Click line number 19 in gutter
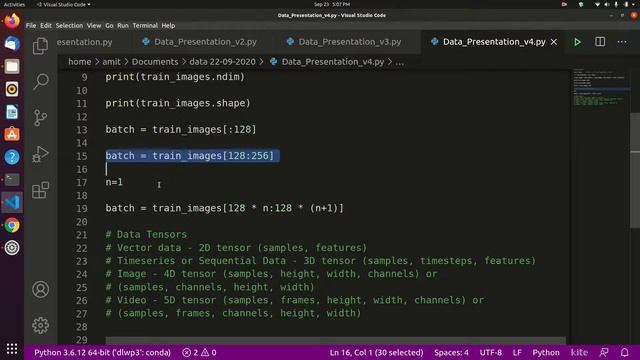Image resolution: width=640 pixels, height=360 pixels. [x=82, y=208]
